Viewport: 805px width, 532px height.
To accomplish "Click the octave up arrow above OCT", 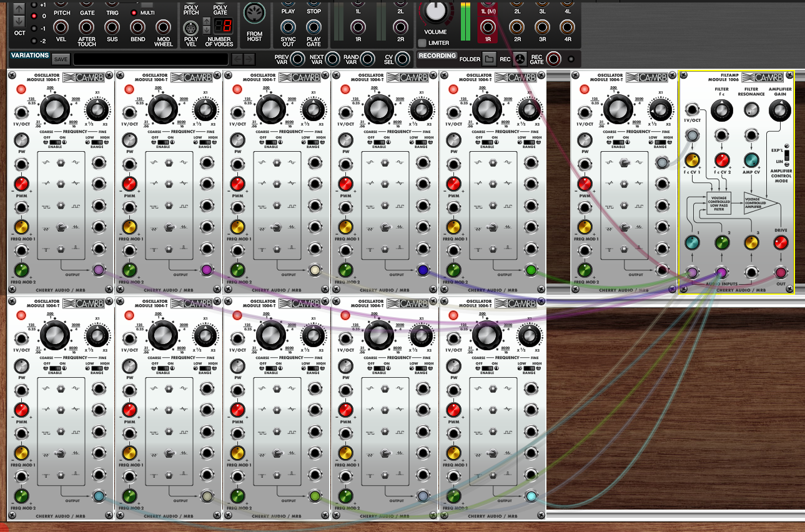I will (x=19, y=9).
